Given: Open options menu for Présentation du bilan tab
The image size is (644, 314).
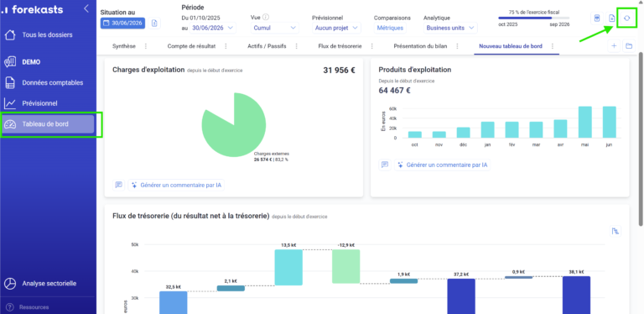Looking at the screenshot, I should (457, 46).
